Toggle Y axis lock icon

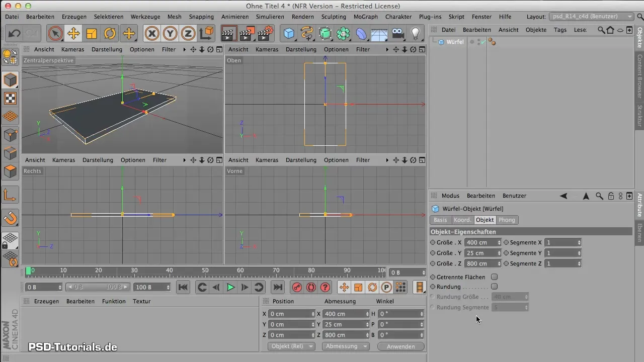coord(170,34)
